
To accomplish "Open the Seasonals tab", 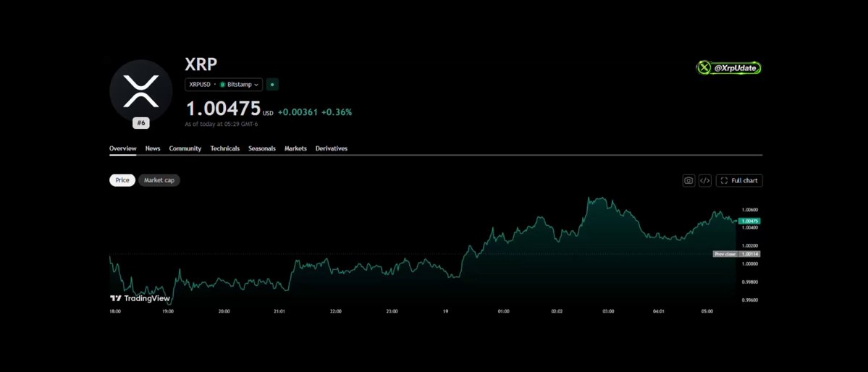I will point(262,148).
